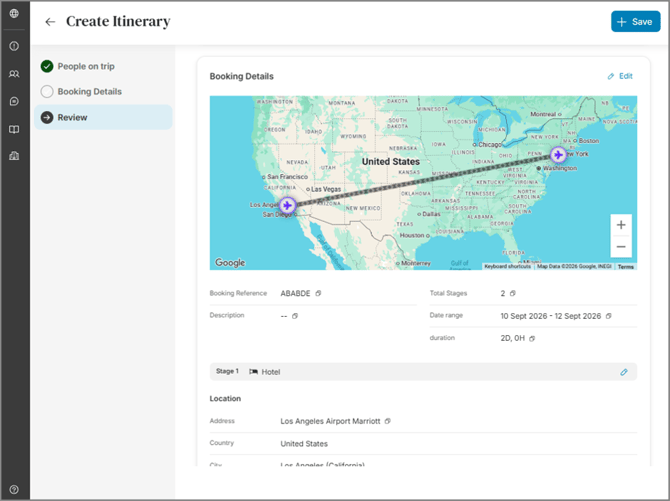
Task: Click the Las Vegas label on the map
Action: pyautogui.click(x=326, y=189)
